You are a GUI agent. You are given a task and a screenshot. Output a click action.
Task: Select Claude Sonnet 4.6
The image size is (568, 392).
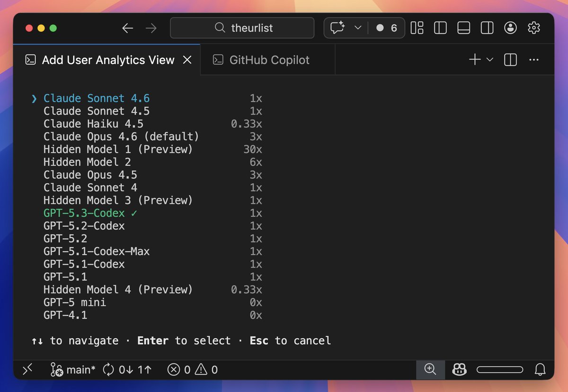pyautogui.click(x=97, y=98)
